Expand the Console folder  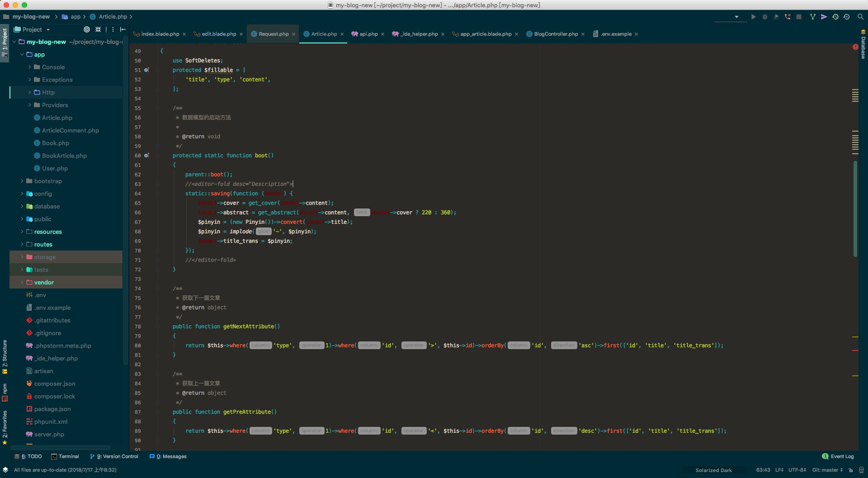(30, 67)
